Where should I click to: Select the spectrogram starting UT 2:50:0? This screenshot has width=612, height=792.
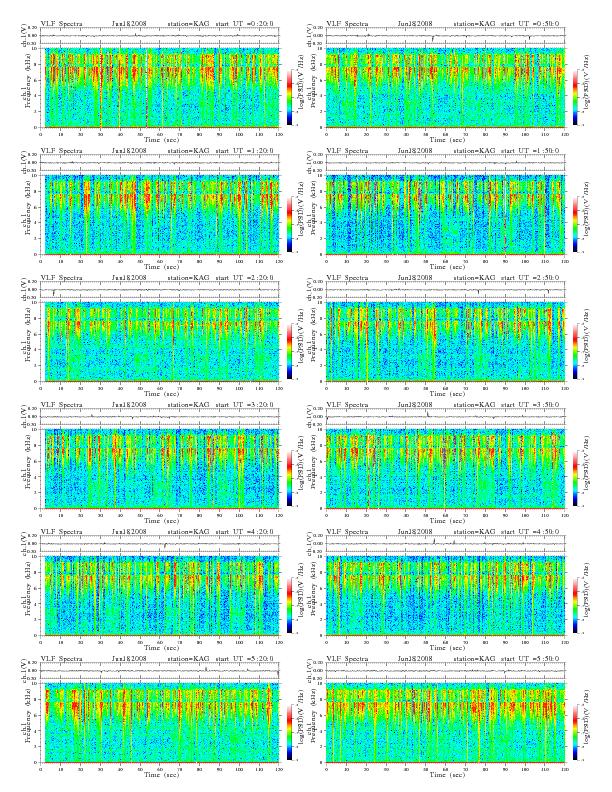[445, 342]
